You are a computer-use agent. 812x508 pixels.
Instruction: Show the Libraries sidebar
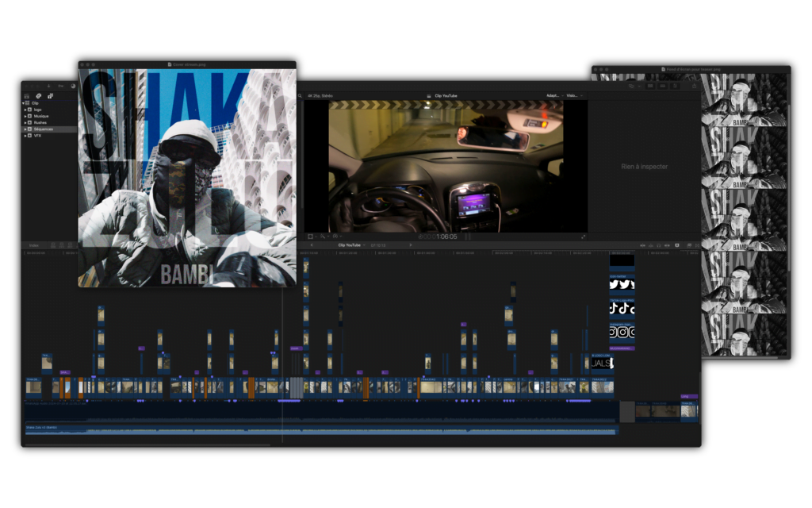[x=26, y=96]
